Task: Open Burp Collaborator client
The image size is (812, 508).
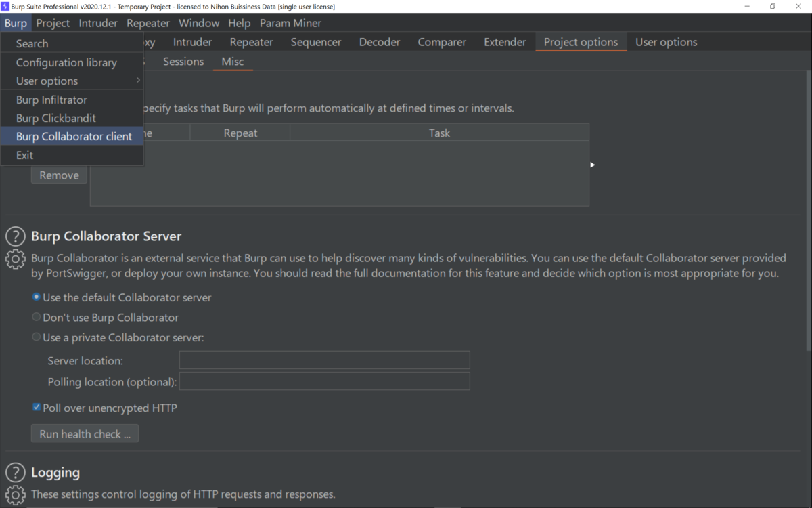Action: pyautogui.click(x=72, y=136)
